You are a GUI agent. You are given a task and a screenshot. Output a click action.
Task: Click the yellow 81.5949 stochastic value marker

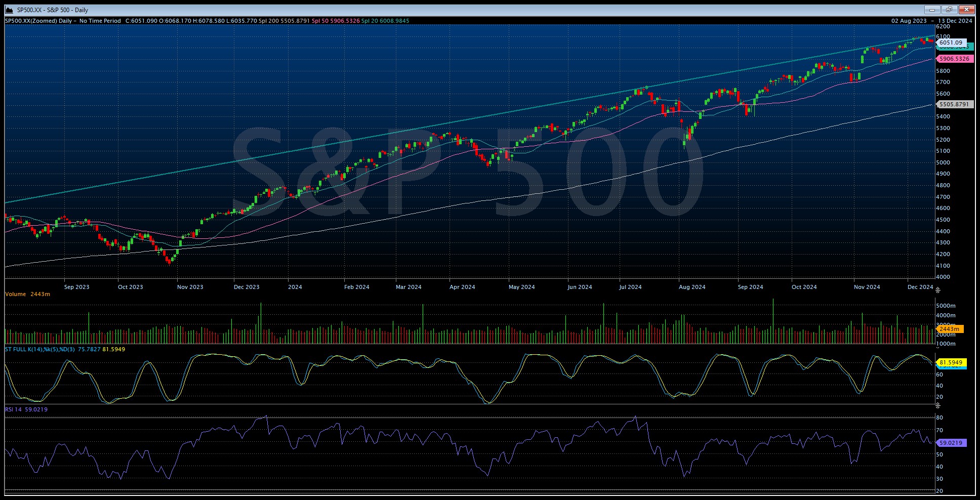click(x=952, y=363)
